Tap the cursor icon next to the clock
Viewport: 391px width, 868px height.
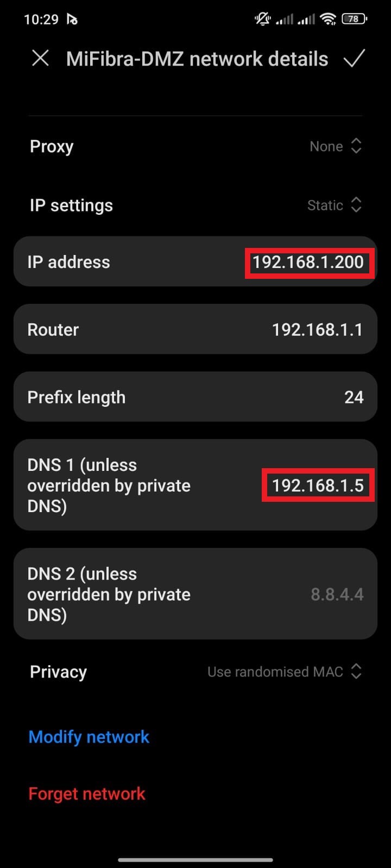point(72,18)
